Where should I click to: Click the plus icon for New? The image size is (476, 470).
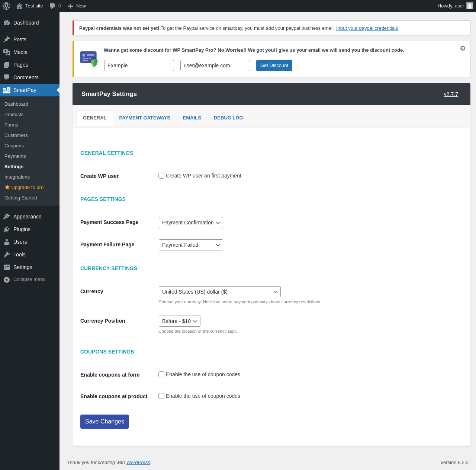click(70, 6)
